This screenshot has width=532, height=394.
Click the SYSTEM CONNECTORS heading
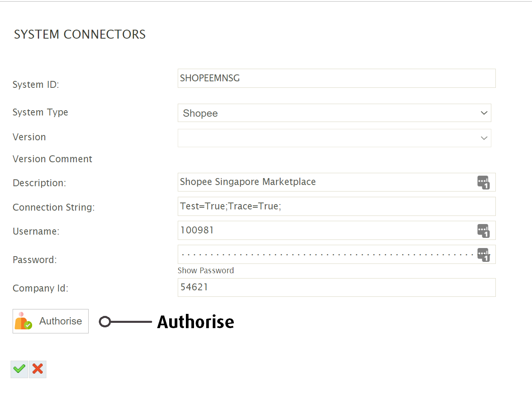[x=80, y=35]
